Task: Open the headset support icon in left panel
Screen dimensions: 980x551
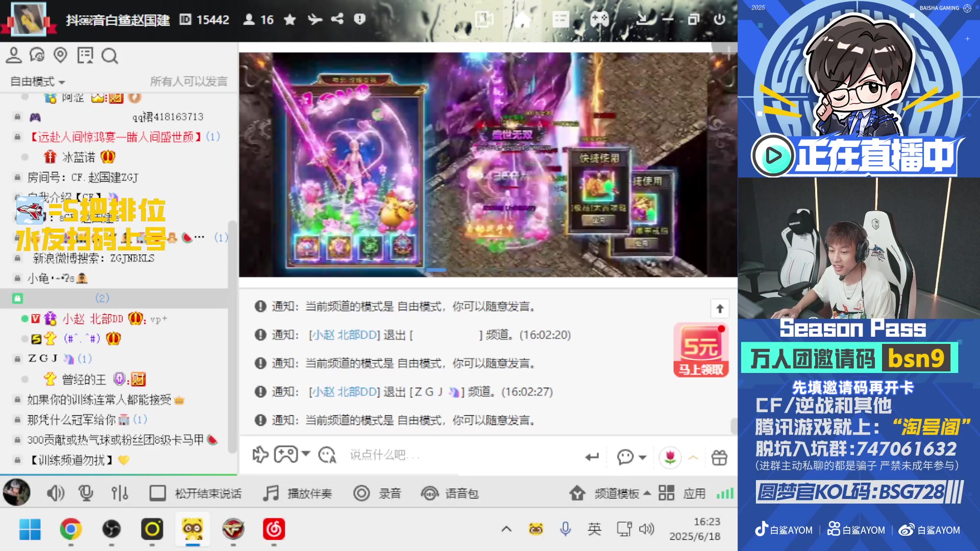Action: tap(37, 55)
